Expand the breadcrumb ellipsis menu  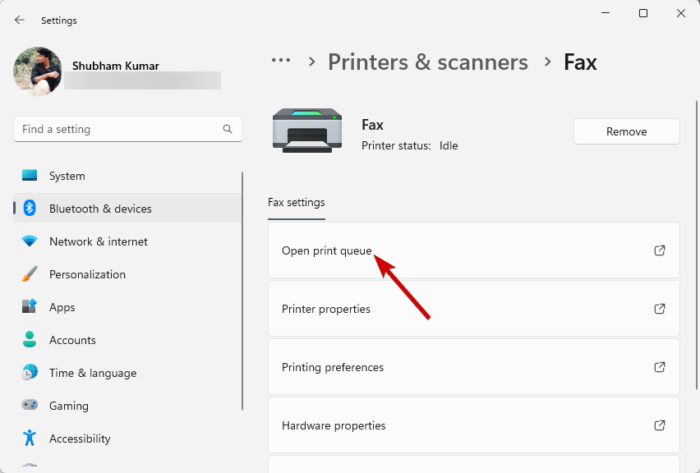click(281, 61)
